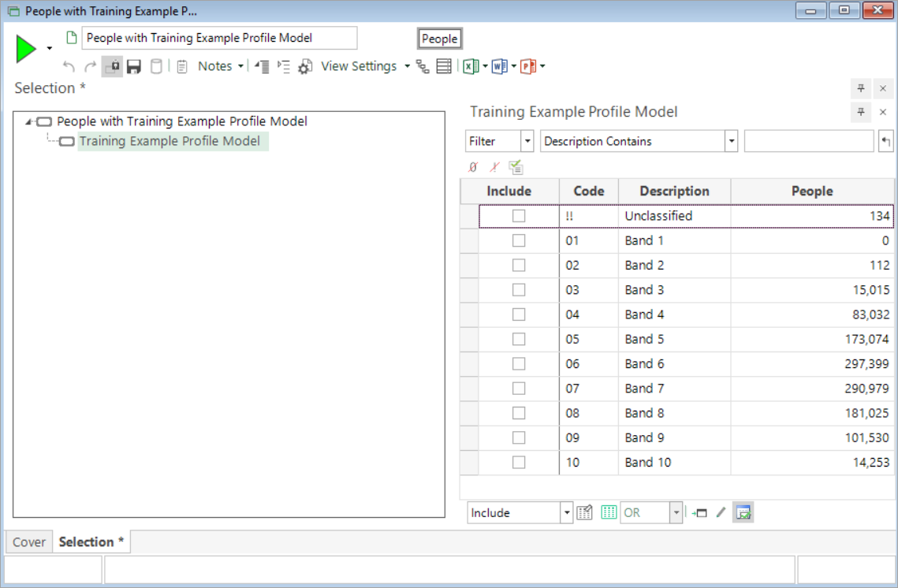
Task: Click the selection title text field
Action: (220, 38)
